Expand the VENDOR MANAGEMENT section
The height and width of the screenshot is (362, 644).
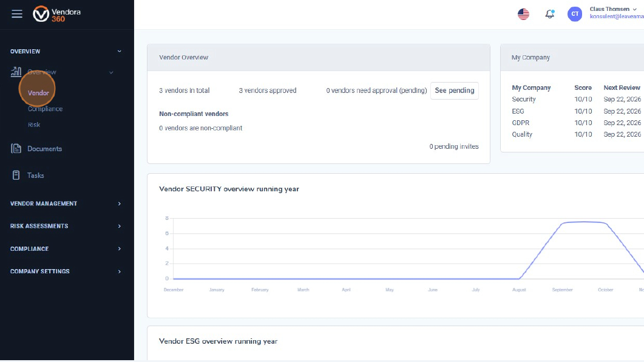[x=120, y=204]
